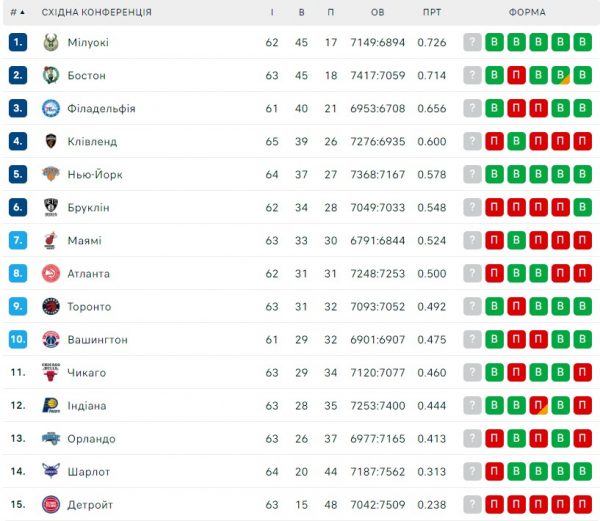
Task: Select the ОВ points column header
Action: click(377, 11)
